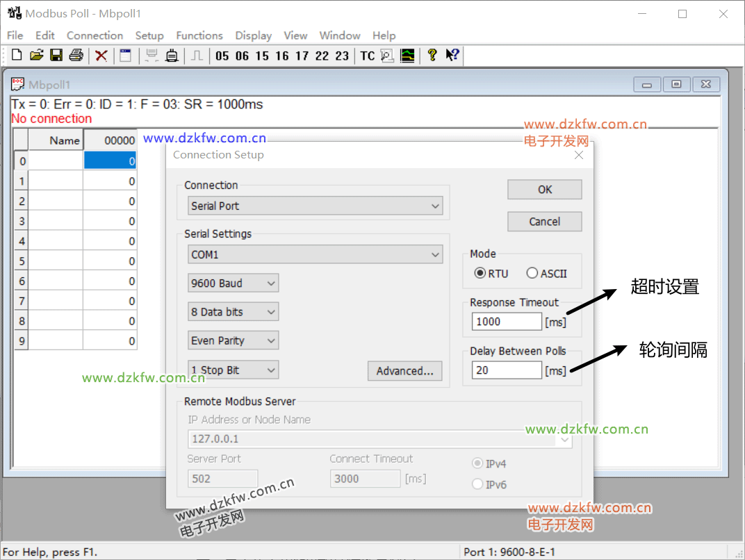This screenshot has height=560, width=745.
Task: Click the red X delete icon
Action: [101, 56]
